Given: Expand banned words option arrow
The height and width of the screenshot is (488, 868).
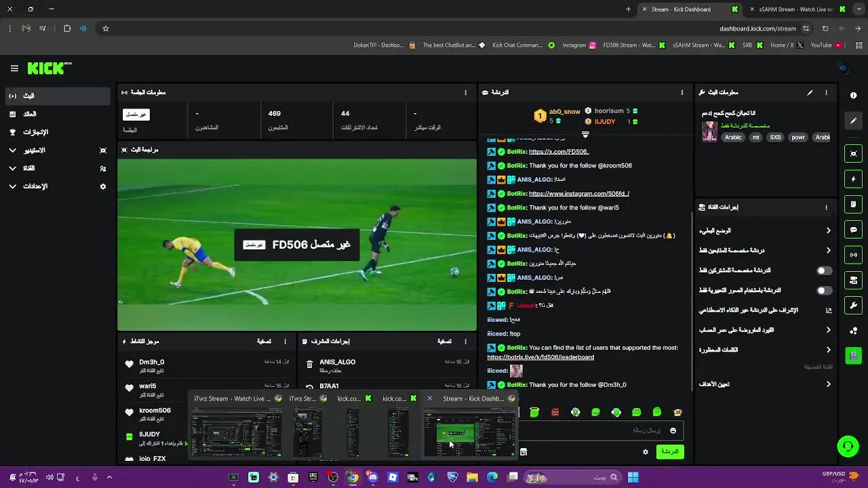Looking at the screenshot, I should click(x=828, y=350).
